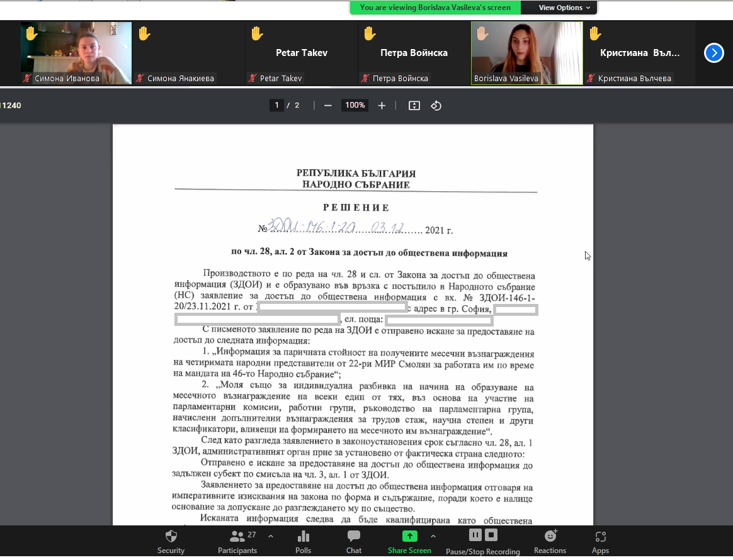Click the PDF rotate icon
The image size is (733, 560).
coord(436,106)
